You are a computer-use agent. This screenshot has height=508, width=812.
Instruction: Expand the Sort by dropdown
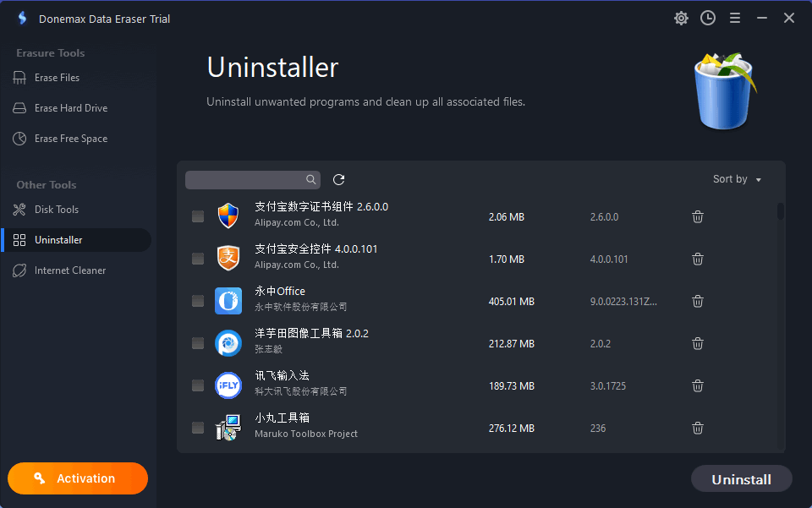click(x=738, y=179)
